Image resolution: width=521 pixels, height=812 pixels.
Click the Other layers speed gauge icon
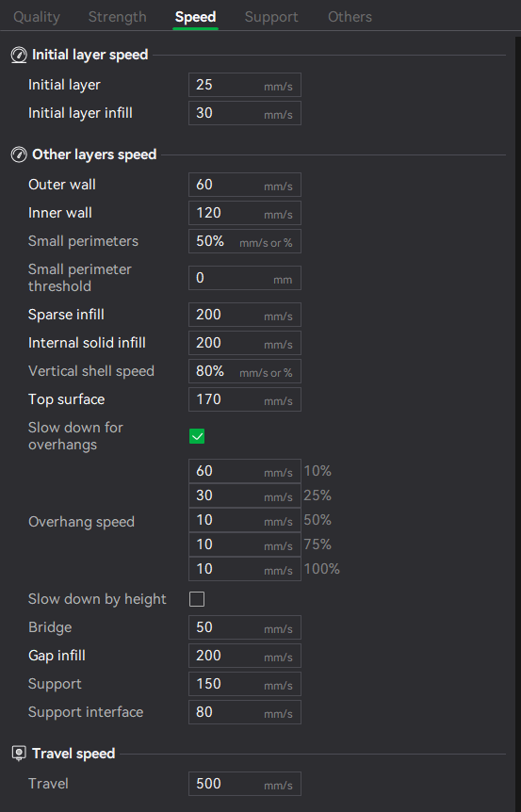point(19,154)
